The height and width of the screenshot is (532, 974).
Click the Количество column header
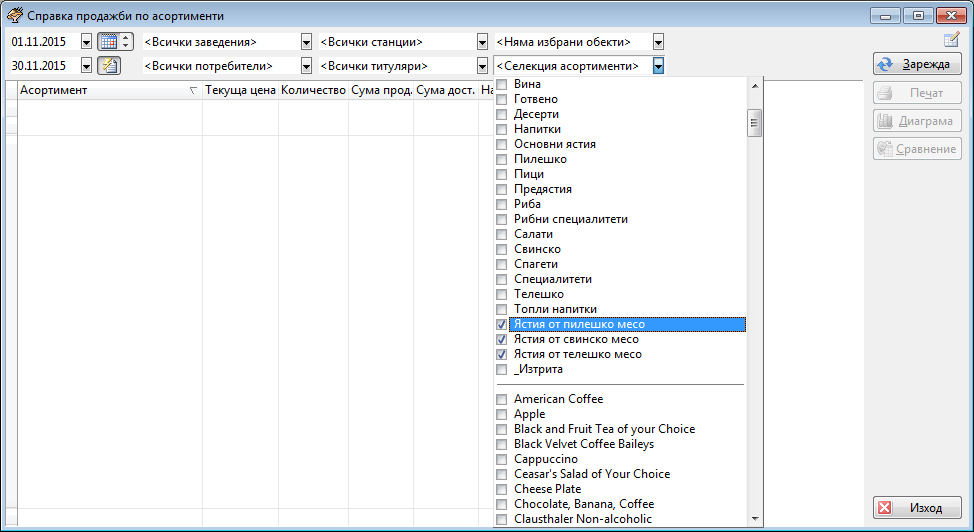point(313,90)
